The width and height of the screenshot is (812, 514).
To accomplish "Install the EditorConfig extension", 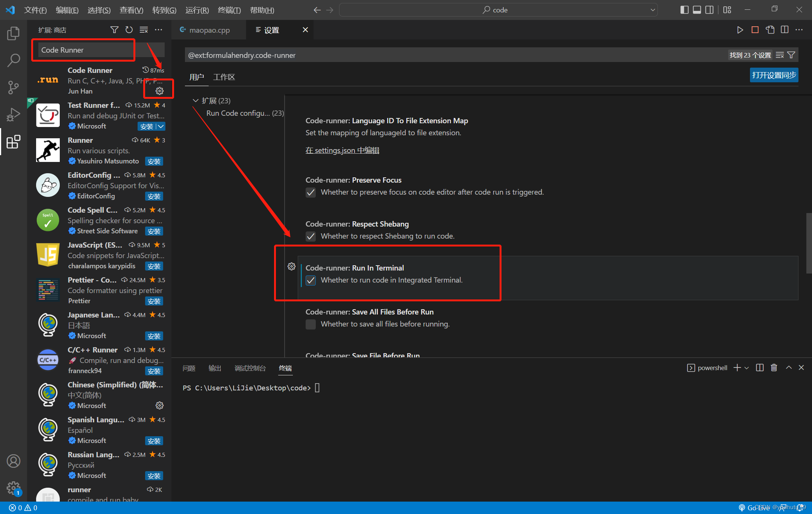I will 154,197.
